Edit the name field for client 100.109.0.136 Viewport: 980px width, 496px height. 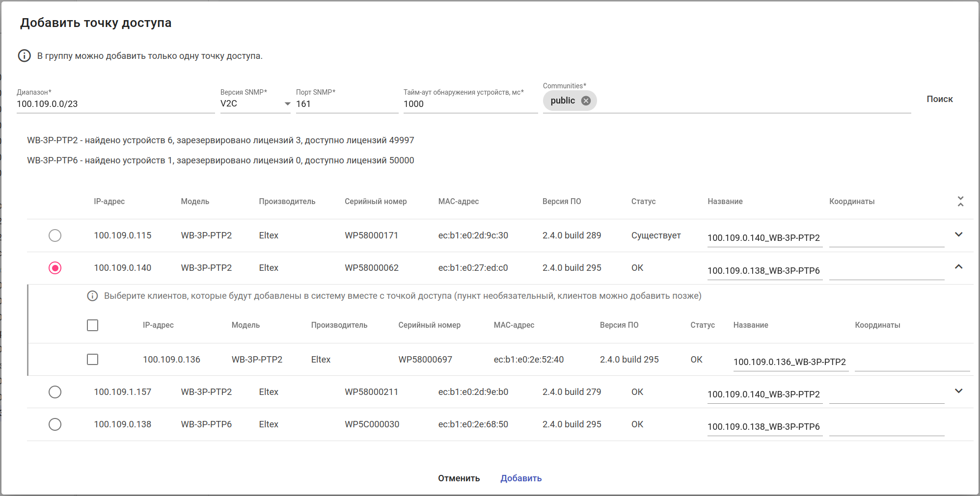[x=790, y=362]
